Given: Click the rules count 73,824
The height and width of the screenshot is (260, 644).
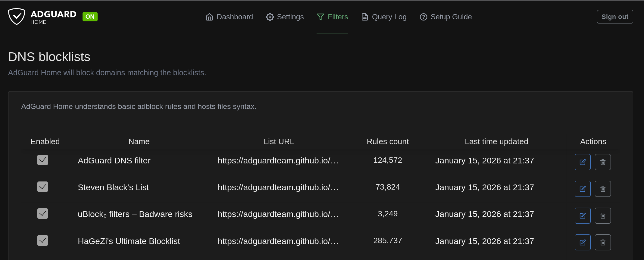Looking at the screenshot, I should pyautogui.click(x=388, y=187).
